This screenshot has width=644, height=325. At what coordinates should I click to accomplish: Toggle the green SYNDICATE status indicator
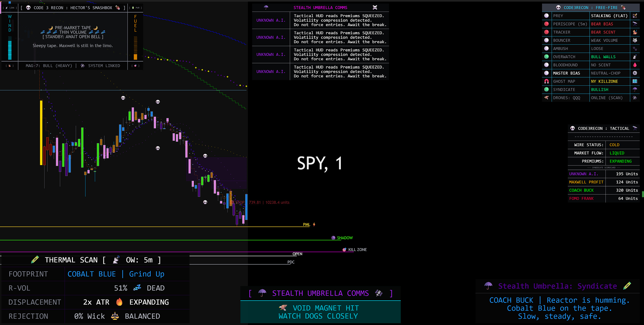pyautogui.click(x=546, y=89)
